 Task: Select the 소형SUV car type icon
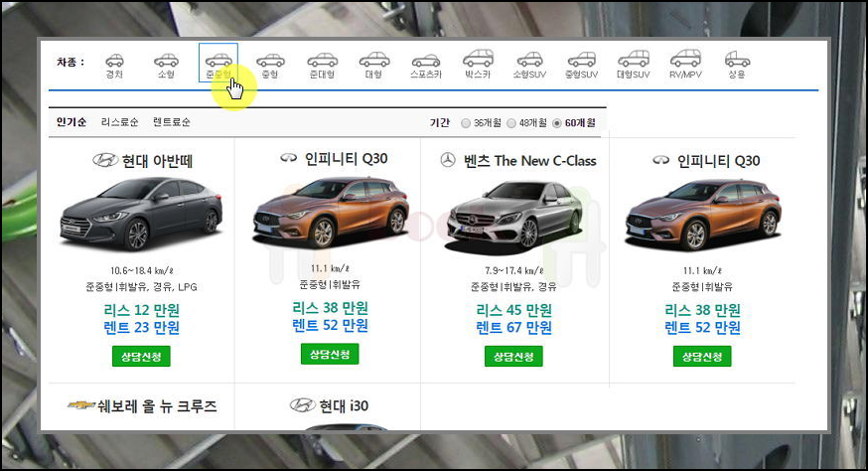(x=529, y=60)
